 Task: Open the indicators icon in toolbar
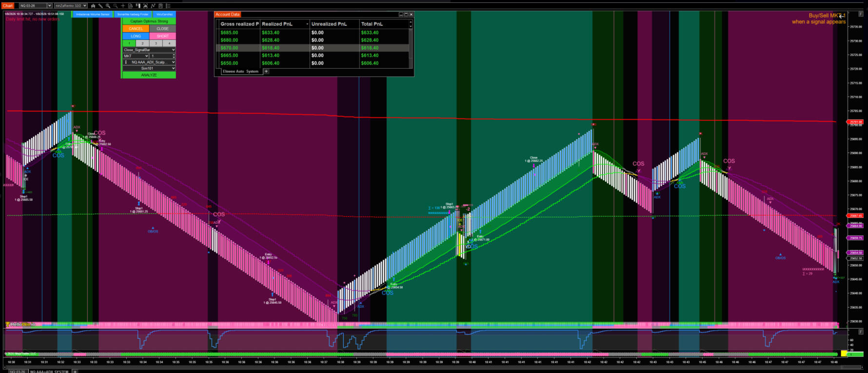153,6
